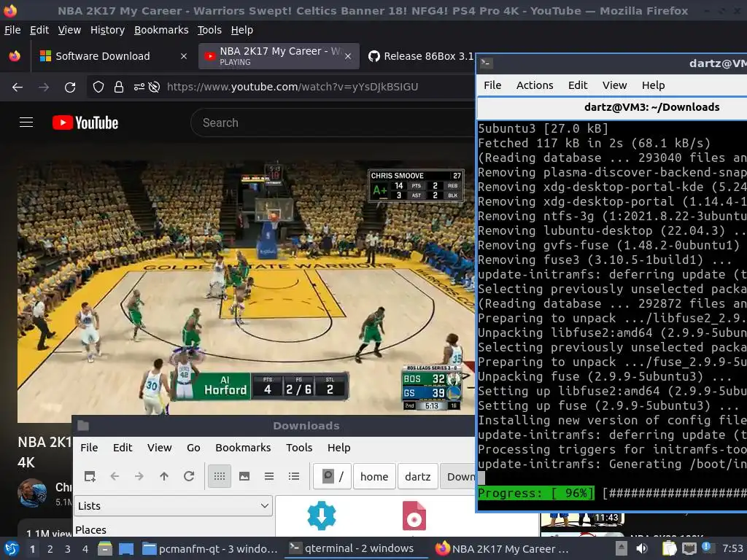Click Firefox's forward arrow

(44, 87)
